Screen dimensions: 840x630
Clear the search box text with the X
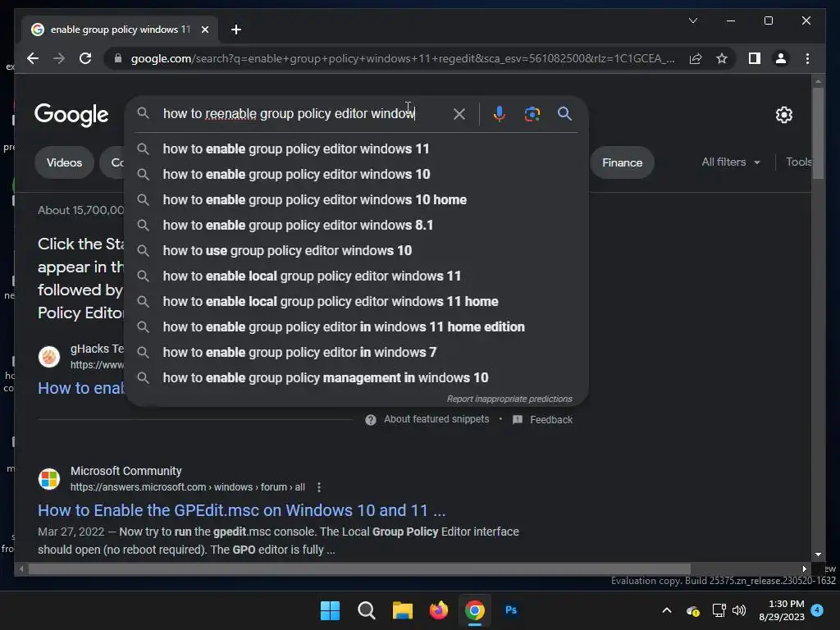coord(459,113)
